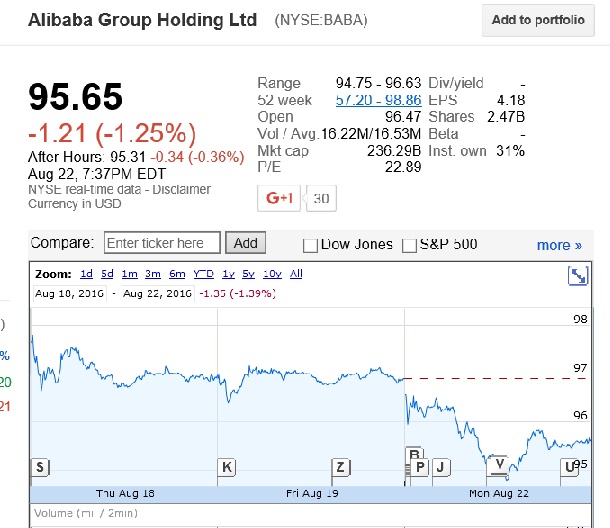This screenshot has width=610, height=528.
Task: Open news flag J on chart
Action: (x=439, y=467)
